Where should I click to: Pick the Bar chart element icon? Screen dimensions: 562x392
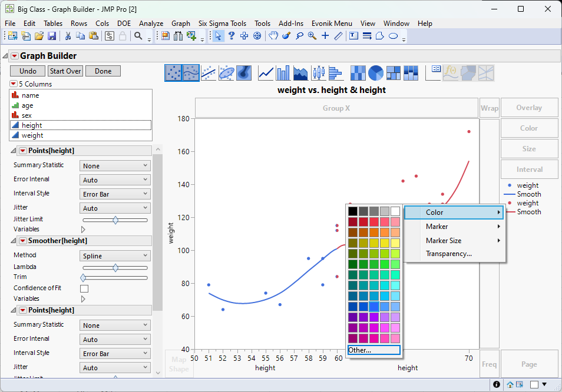pyautogui.click(x=283, y=73)
